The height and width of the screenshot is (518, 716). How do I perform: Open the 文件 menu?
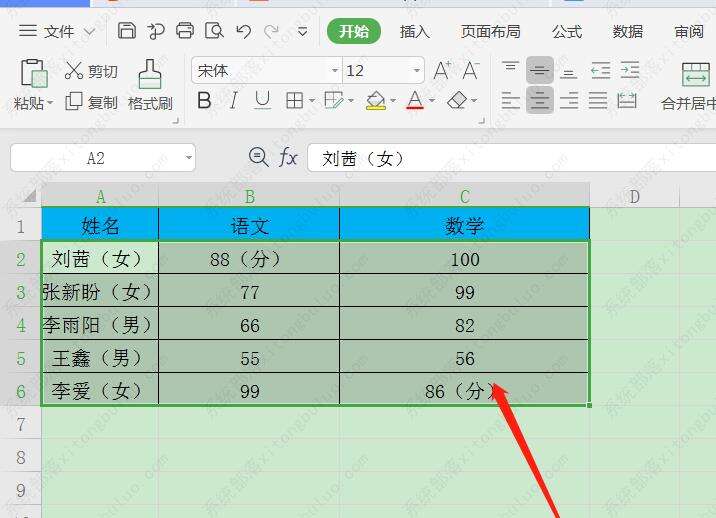click(x=46, y=32)
